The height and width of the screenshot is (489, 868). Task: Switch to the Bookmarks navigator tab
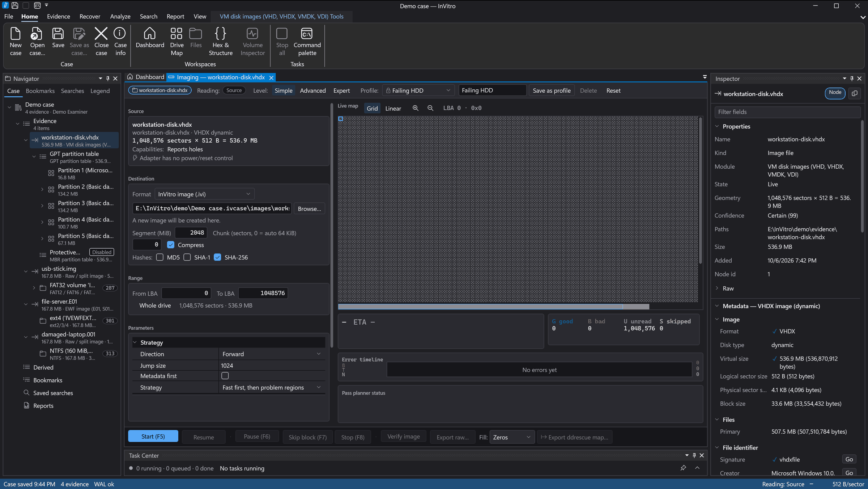40,91
